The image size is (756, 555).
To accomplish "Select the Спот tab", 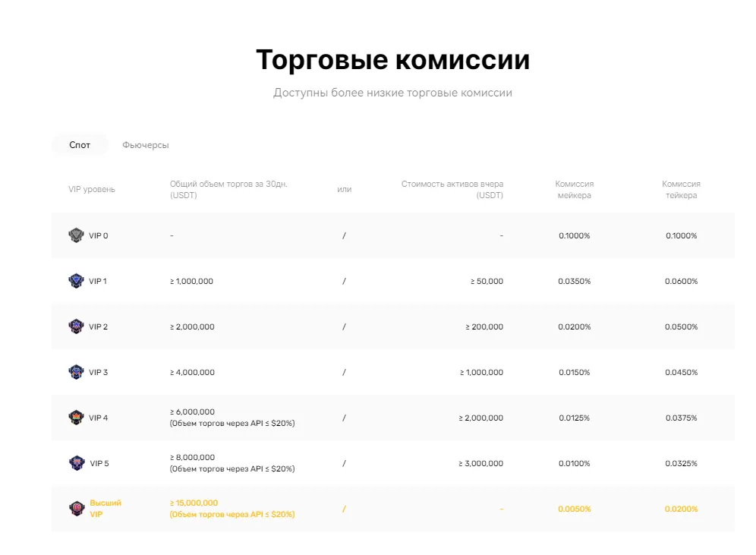I will (79, 145).
